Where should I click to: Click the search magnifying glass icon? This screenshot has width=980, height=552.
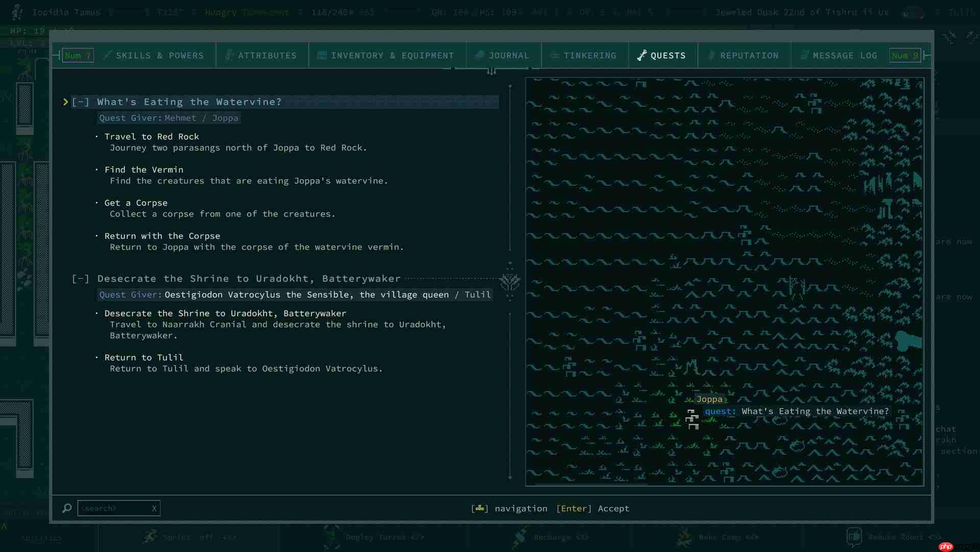67,508
